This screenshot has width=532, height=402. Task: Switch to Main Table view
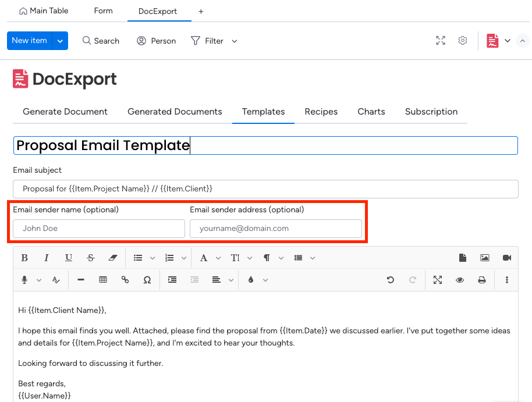(x=44, y=11)
